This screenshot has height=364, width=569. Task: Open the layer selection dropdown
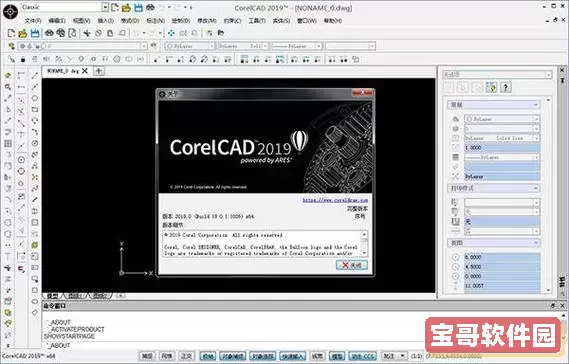(x=144, y=46)
